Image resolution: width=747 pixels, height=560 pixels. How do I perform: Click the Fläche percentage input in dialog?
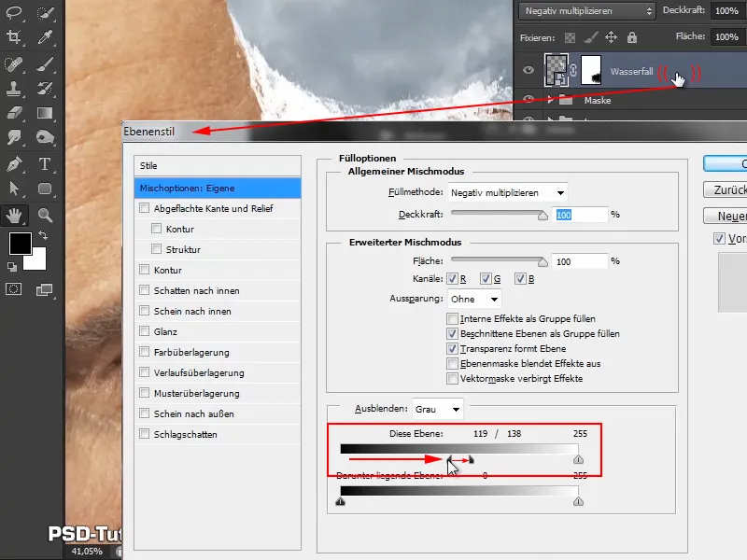pyautogui.click(x=579, y=261)
